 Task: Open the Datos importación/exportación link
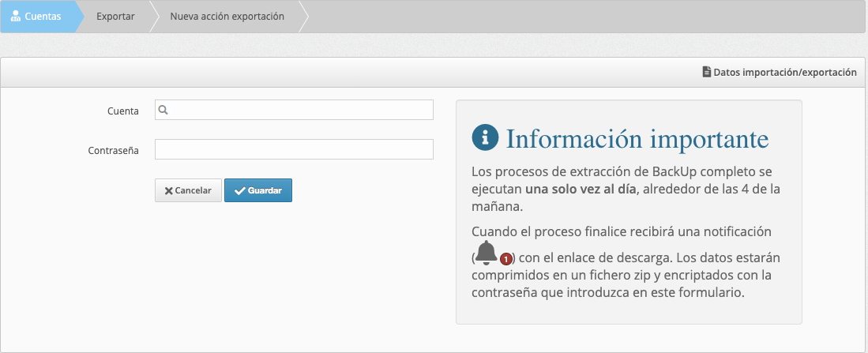pos(784,72)
